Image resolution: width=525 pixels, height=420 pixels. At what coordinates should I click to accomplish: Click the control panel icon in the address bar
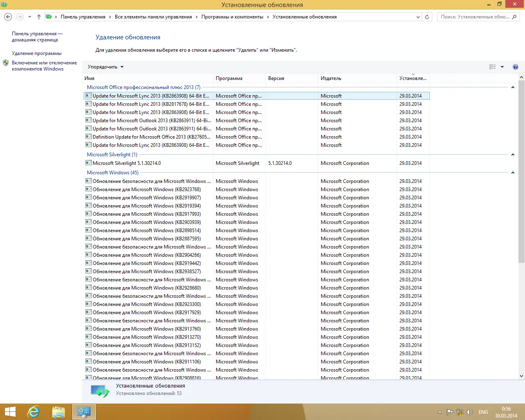click(x=49, y=17)
